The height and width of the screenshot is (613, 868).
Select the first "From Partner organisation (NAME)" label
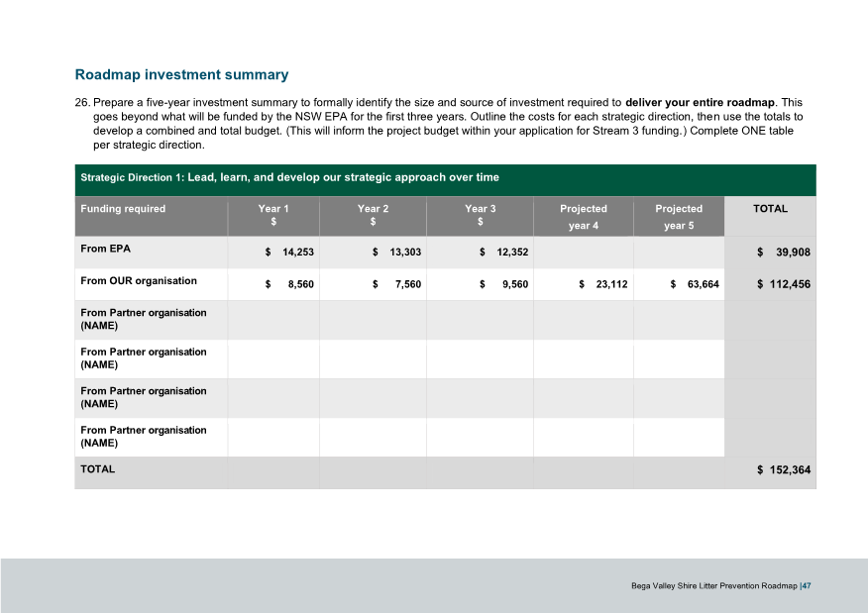coord(142,320)
